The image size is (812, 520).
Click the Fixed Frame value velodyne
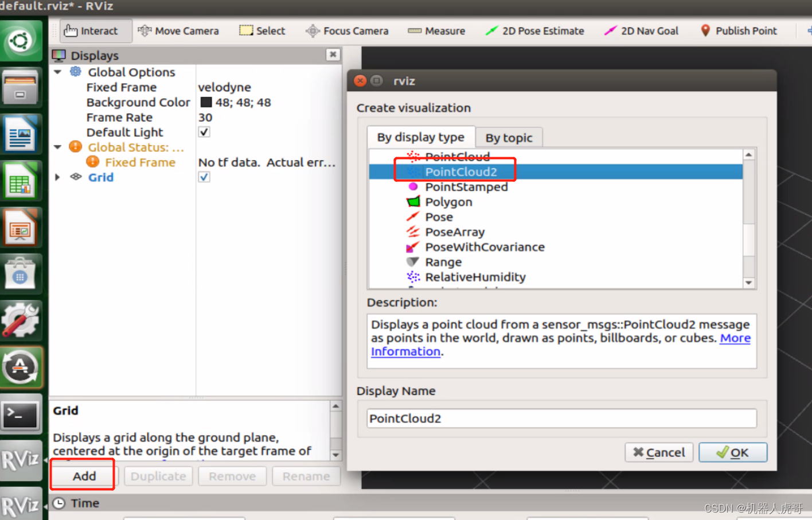(x=224, y=87)
